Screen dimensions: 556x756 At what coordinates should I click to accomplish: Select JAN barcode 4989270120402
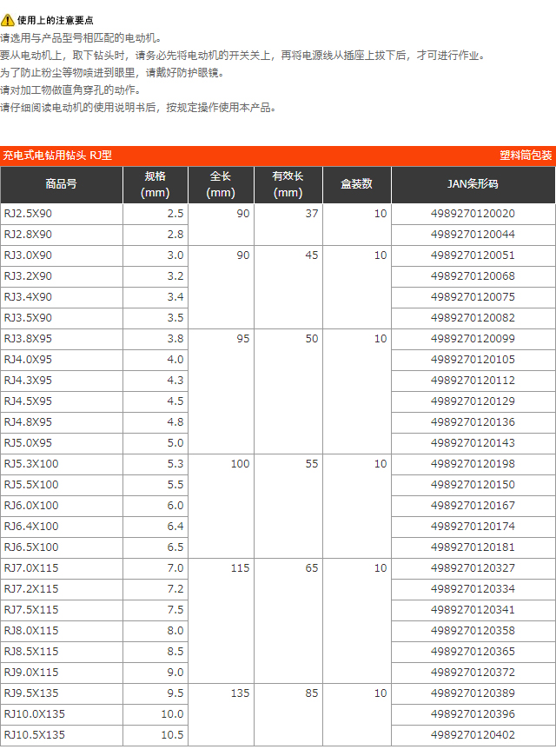[x=473, y=735]
